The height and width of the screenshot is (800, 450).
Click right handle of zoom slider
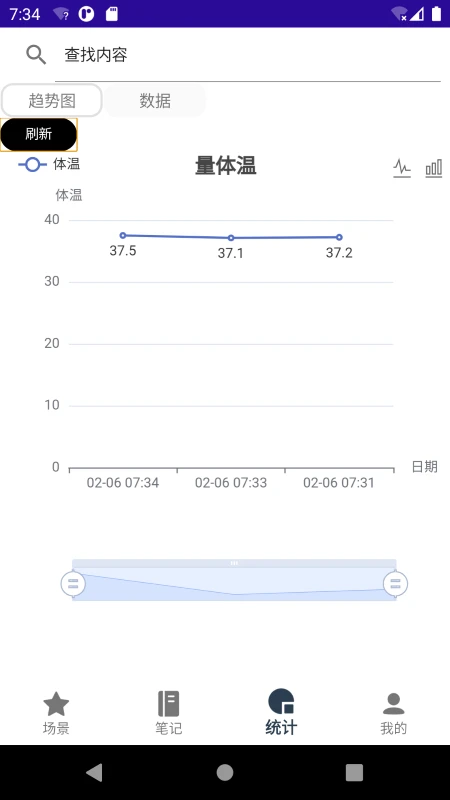(395, 583)
